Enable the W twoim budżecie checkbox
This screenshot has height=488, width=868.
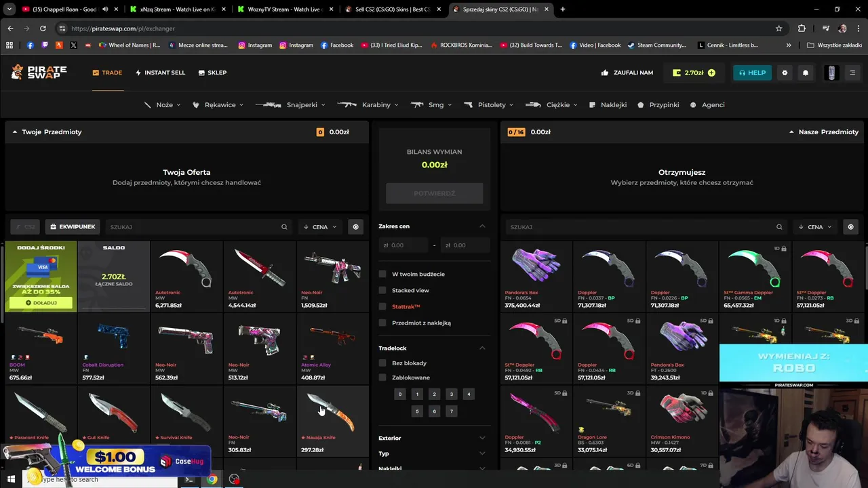pyautogui.click(x=382, y=274)
